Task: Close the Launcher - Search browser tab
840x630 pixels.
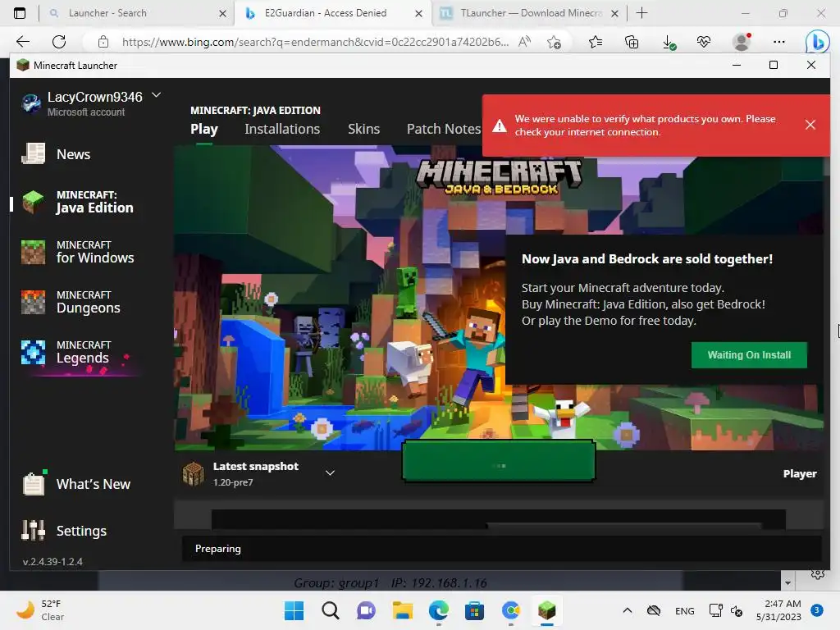Action: pyautogui.click(x=222, y=13)
